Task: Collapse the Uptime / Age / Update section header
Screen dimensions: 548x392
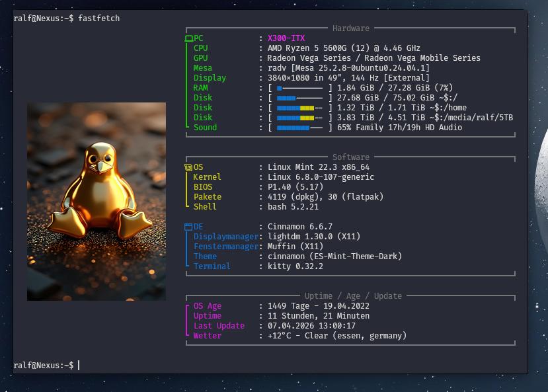Action: pyautogui.click(x=350, y=295)
